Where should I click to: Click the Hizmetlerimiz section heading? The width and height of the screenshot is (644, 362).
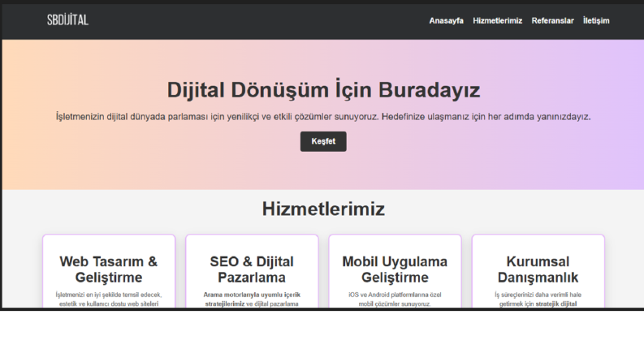323,209
